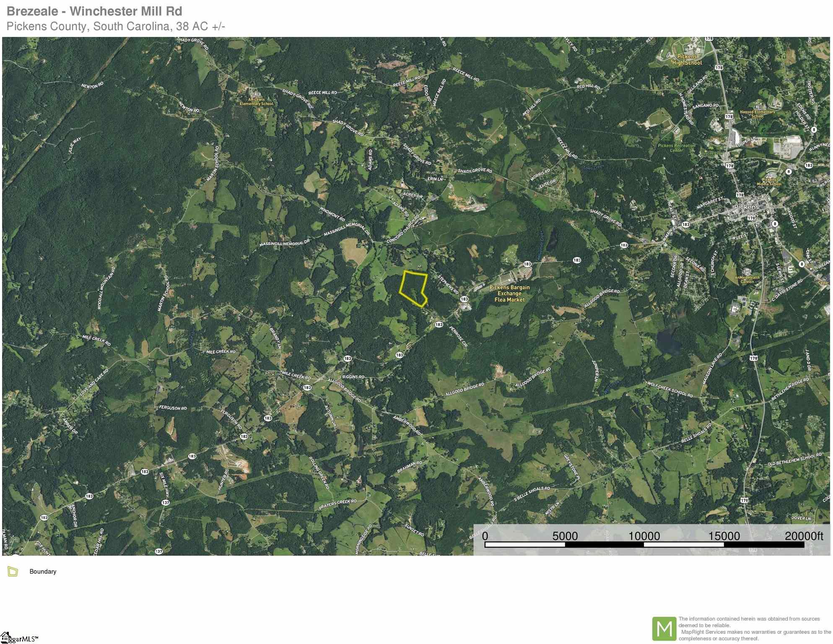Click the Pickens Bargain Exchange Flea Market label
This screenshot has height=644, width=833.
click(x=509, y=293)
